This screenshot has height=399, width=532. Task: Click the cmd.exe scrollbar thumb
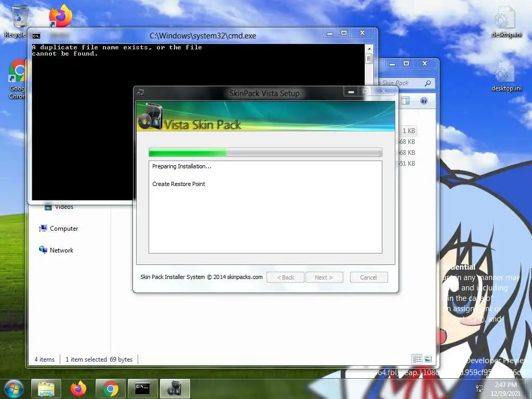(369, 59)
